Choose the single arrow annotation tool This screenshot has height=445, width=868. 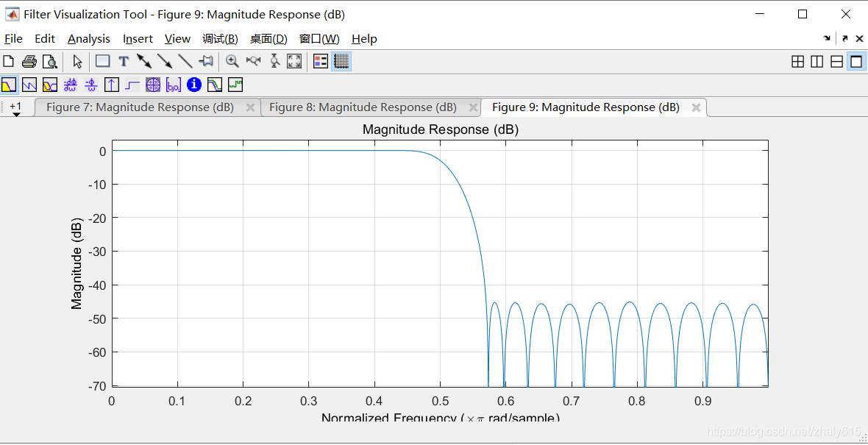tap(165, 61)
